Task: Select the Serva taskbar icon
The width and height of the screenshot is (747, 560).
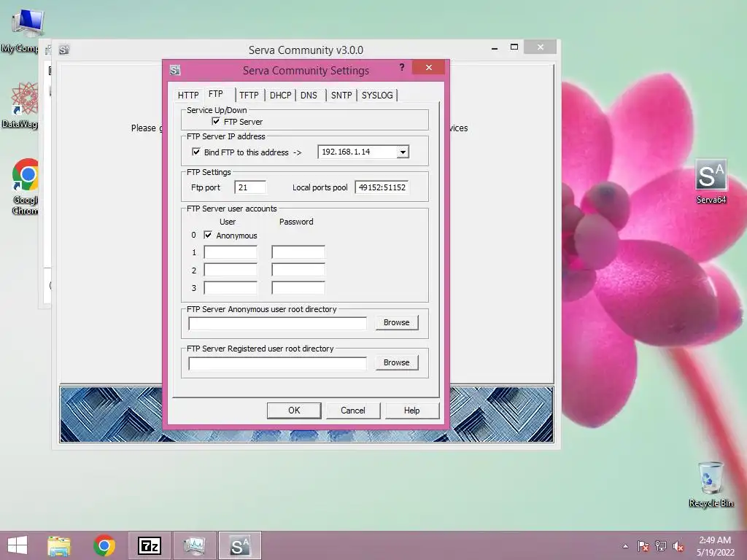Action: pos(239,545)
